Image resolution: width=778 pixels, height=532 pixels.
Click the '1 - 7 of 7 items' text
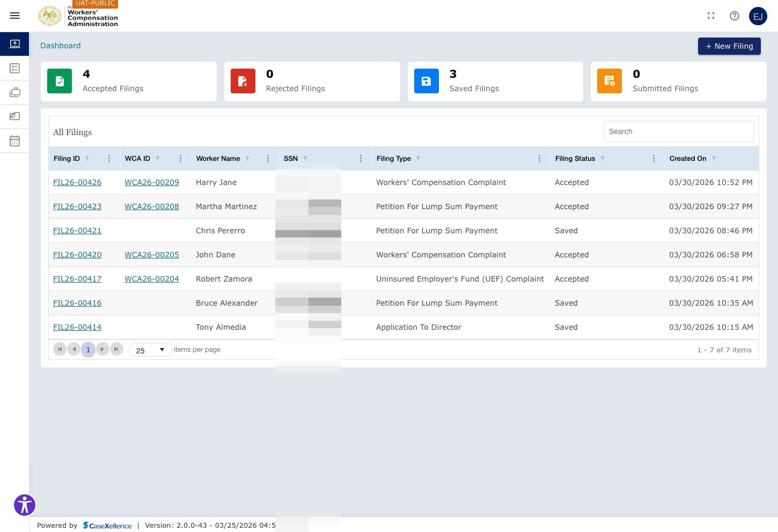click(x=724, y=350)
